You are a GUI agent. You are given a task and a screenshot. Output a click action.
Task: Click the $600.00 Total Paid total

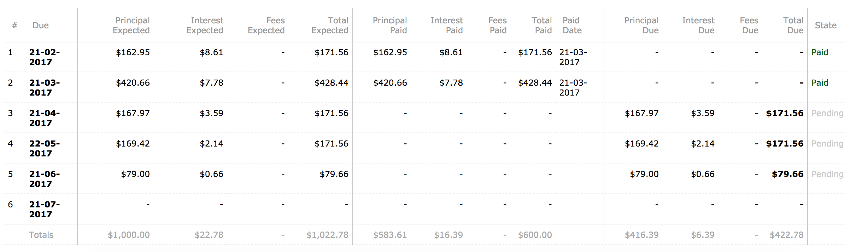[535, 235]
